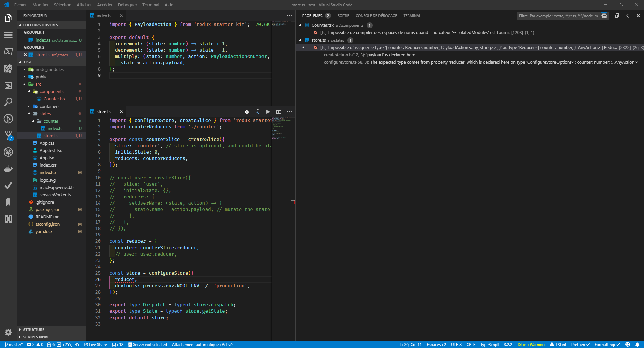Click Live Share in the status bar

tap(96, 345)
